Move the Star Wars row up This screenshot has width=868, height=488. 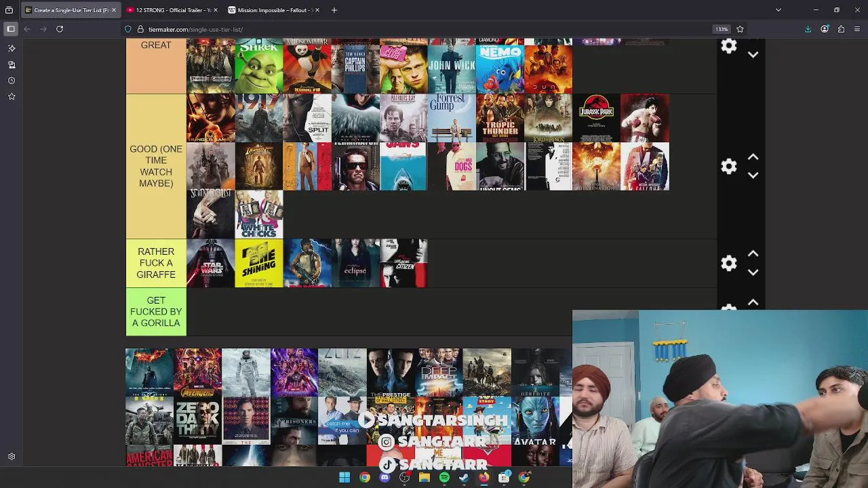coord(753,253)
